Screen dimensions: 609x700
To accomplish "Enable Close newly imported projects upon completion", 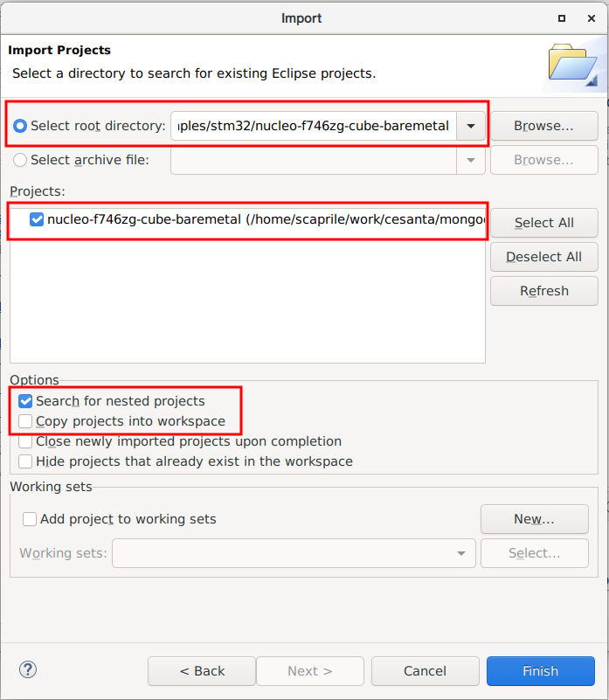I will 25,441.
